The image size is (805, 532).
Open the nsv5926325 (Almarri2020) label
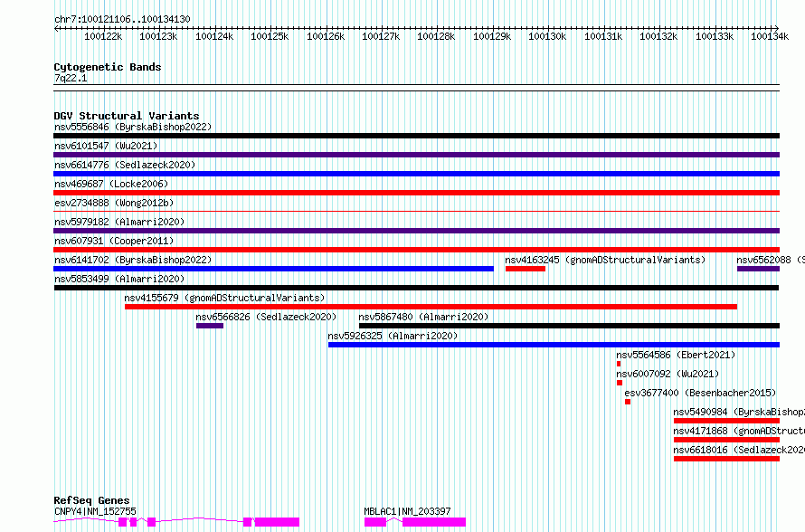pos(393,336)
